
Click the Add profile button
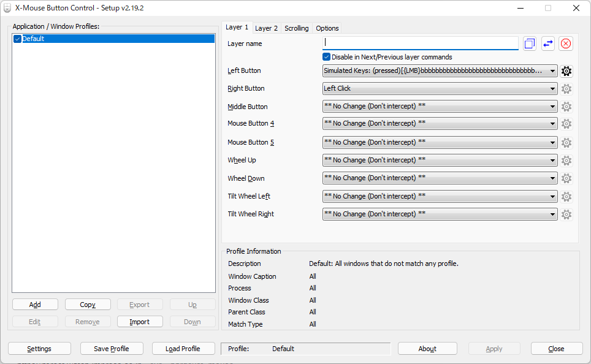(x=35, y=305)
